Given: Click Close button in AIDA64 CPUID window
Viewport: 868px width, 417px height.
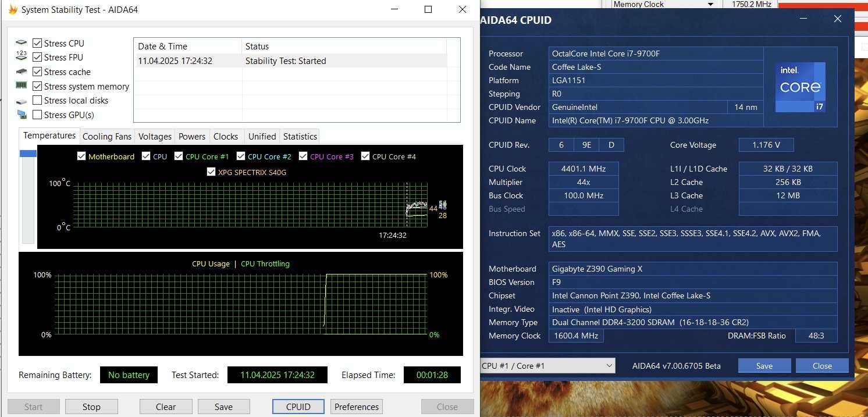Looking at the screenshot, I should point(822,366).
